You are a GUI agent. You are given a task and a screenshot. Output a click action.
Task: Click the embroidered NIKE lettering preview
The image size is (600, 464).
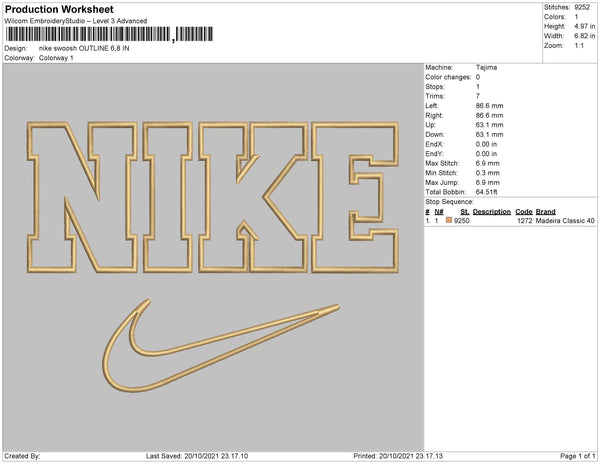point(213,197)
